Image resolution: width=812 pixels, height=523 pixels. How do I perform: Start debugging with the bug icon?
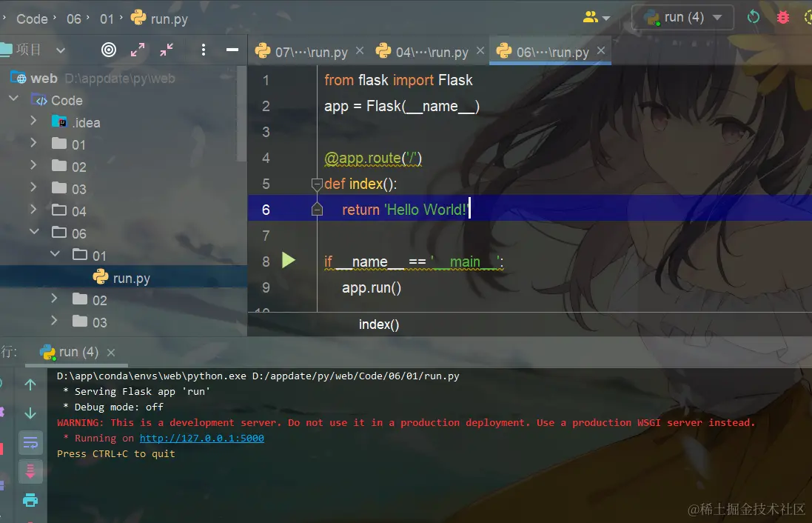click(783, 18)
